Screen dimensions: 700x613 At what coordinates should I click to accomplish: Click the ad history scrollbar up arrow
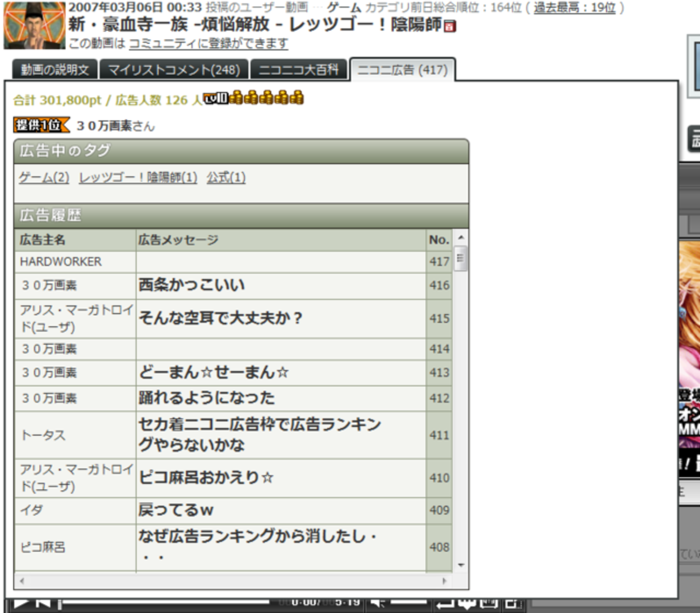460,238
